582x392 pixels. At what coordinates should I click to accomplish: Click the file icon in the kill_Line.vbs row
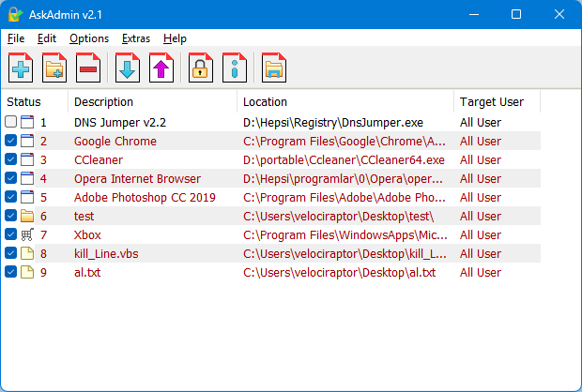pos(27,253)
